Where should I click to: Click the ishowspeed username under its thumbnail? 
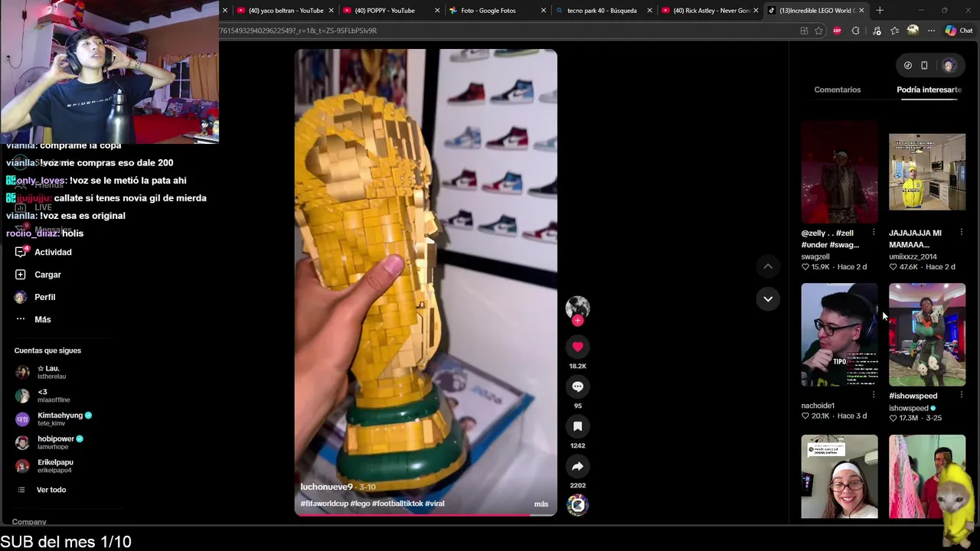908,408
